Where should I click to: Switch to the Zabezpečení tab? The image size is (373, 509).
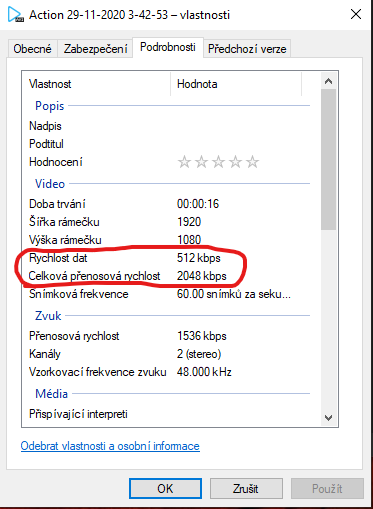coord(95,49)
